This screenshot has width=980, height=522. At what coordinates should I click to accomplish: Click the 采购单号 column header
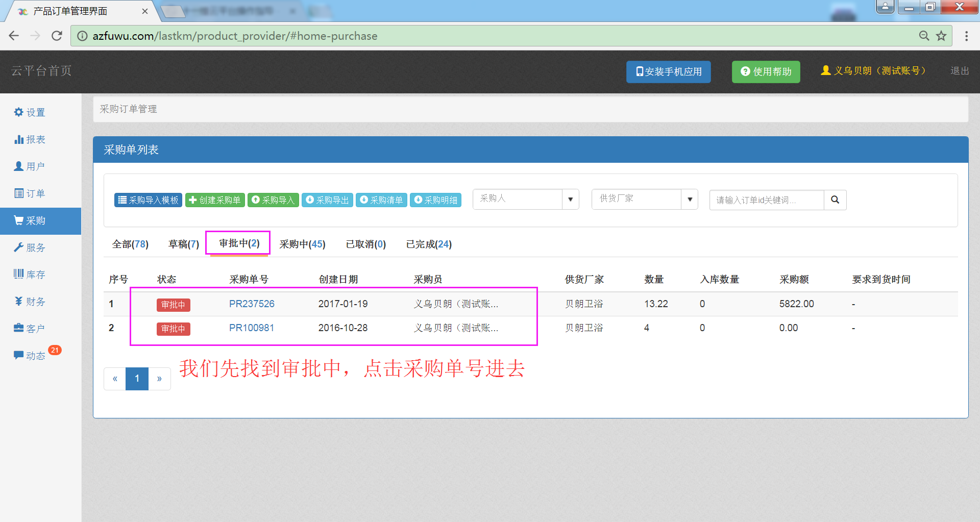[249, 279]
